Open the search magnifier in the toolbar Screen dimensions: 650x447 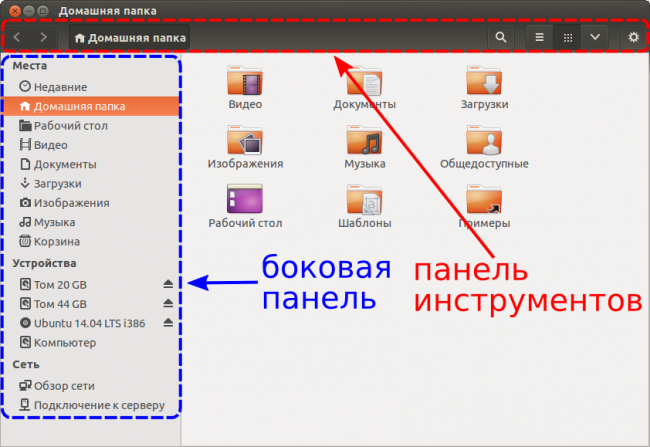tap(501, 37)
